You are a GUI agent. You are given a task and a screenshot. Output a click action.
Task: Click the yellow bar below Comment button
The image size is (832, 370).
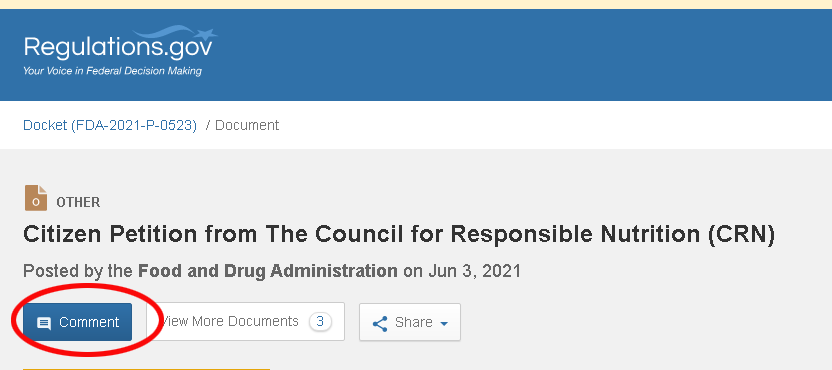(146, 368)
